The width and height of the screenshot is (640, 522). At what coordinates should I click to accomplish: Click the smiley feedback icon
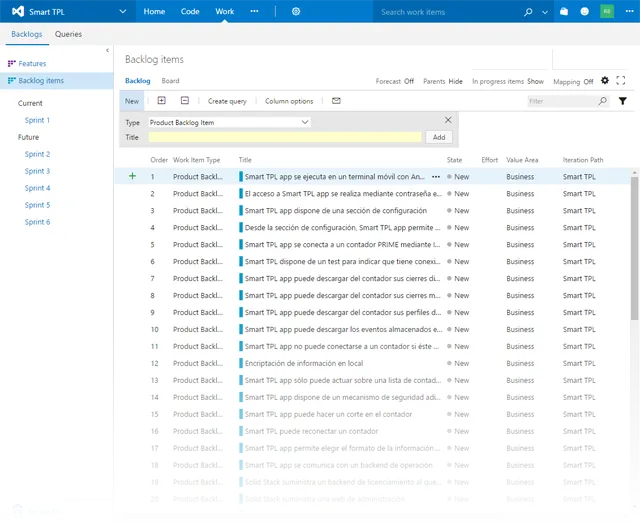(x=584, y=11)
